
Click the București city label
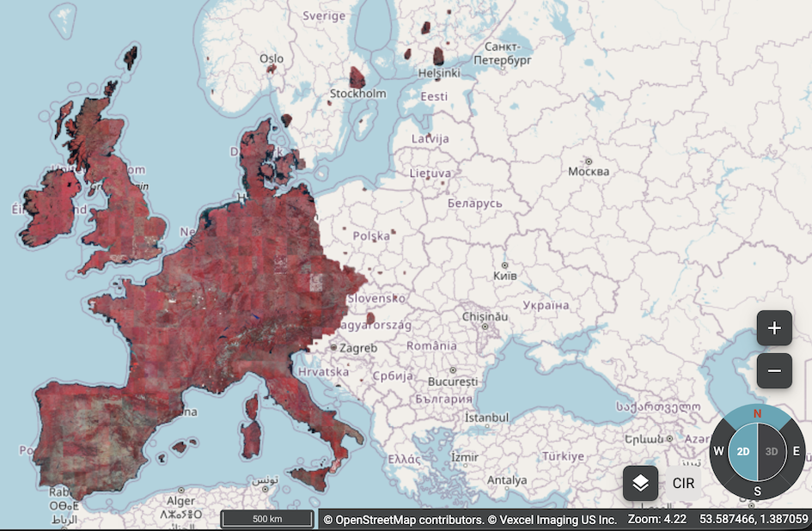pos(453,381)
